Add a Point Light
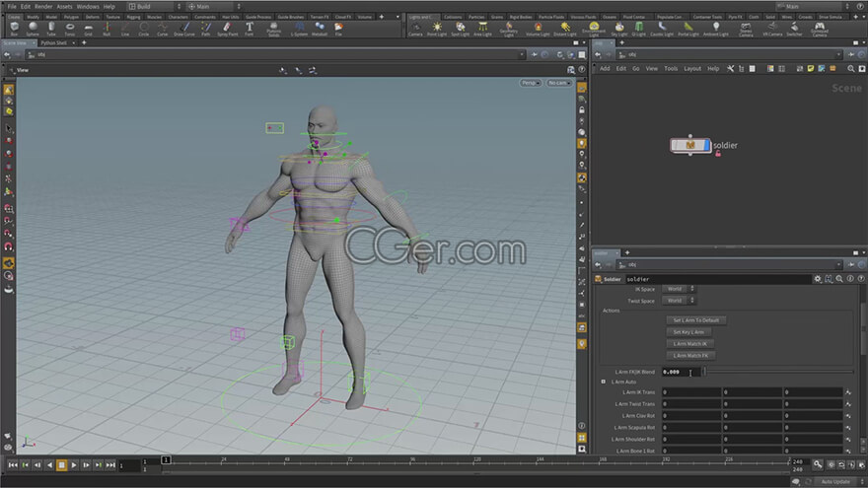 (x=437, y=29)
